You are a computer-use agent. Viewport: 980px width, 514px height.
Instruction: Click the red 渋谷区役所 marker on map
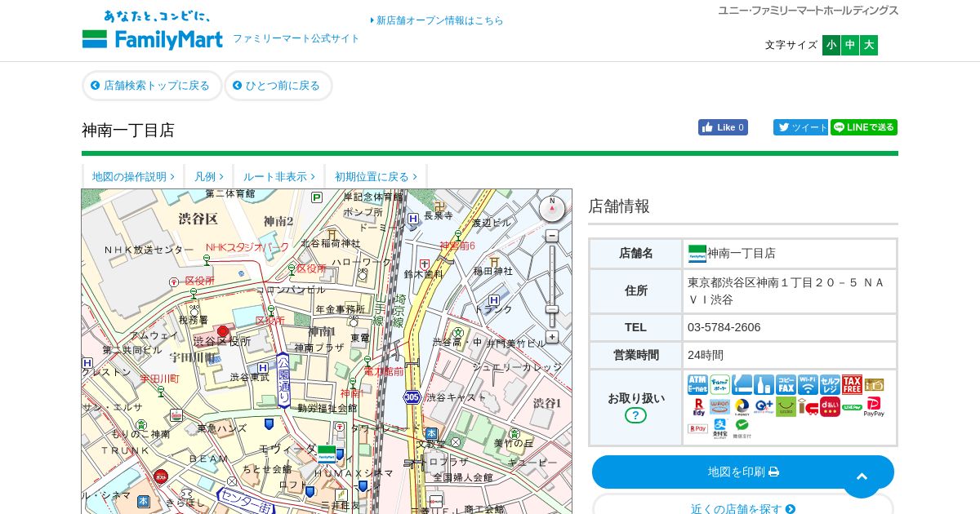223,332
